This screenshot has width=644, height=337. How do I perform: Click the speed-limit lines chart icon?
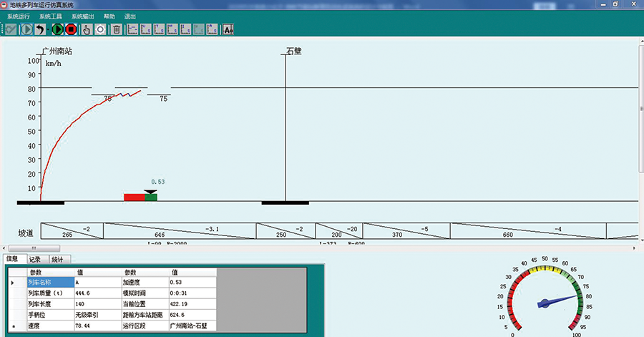132,29
